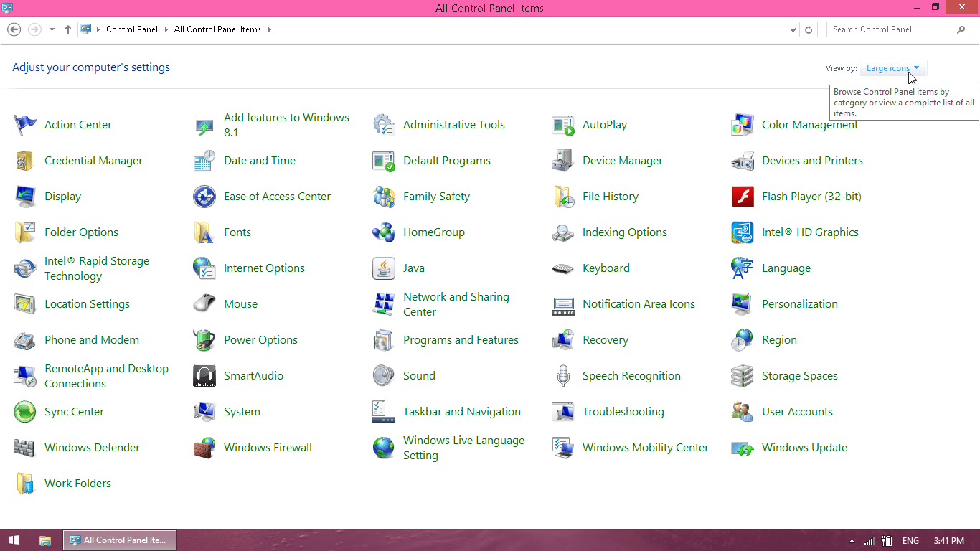980x551 pixels.
Task: Click the Mouse icon
Action: (x=204, y=304)
